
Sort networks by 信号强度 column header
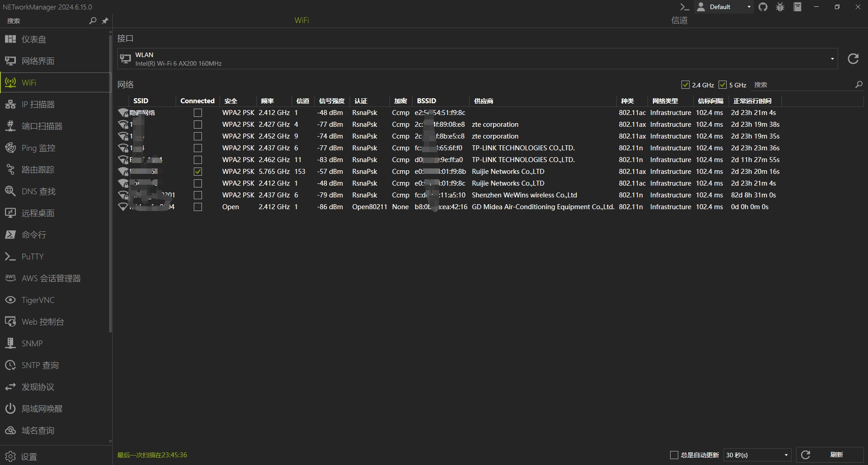331,101
